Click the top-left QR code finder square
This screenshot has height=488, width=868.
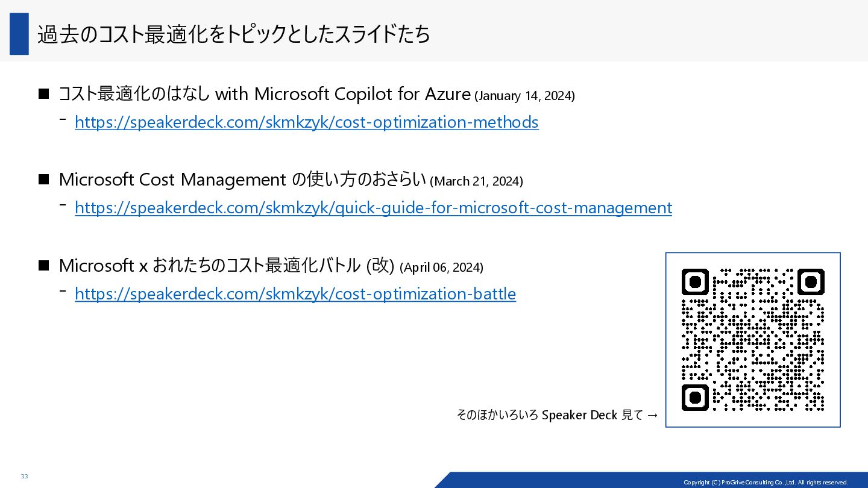[694, 281]
